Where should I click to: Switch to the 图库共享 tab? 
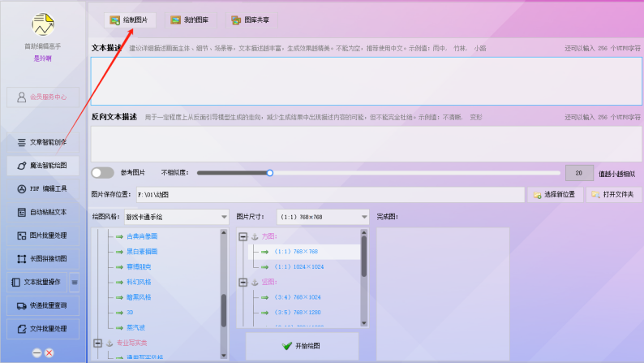(x=251, y=19)
